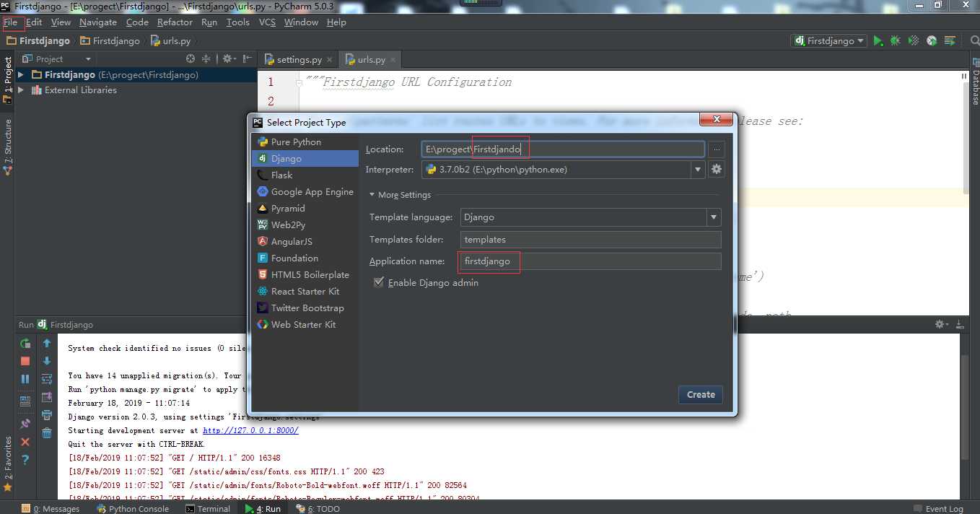This screenshot has width=980, height=514.
Task: Select Pure Python project type
Action: (305, 142)
